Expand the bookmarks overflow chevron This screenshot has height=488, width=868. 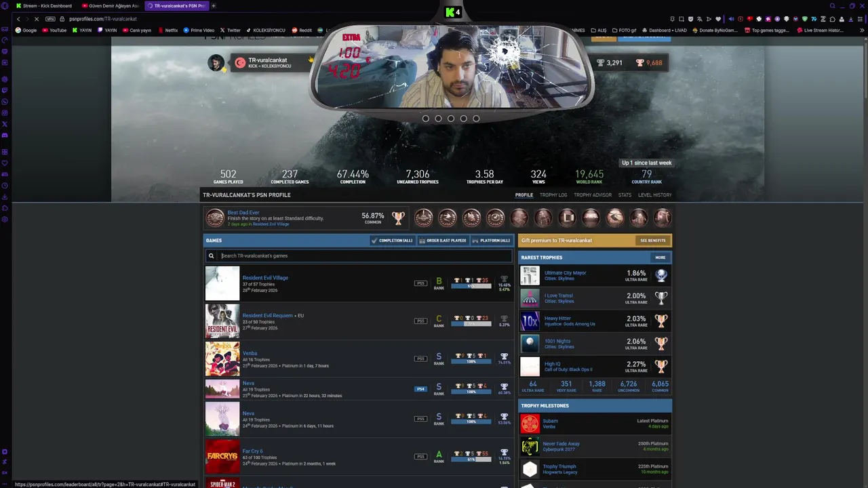coord(863,30)
